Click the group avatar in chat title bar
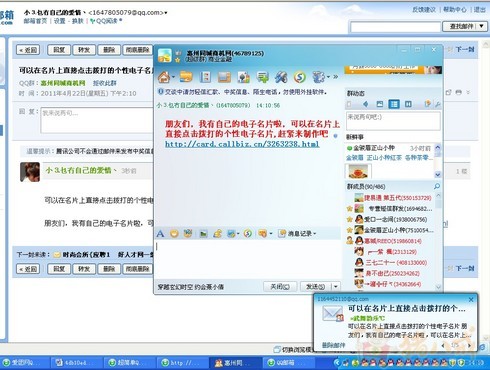The width and height of the screenshot is (490, 370). (165, 55)
